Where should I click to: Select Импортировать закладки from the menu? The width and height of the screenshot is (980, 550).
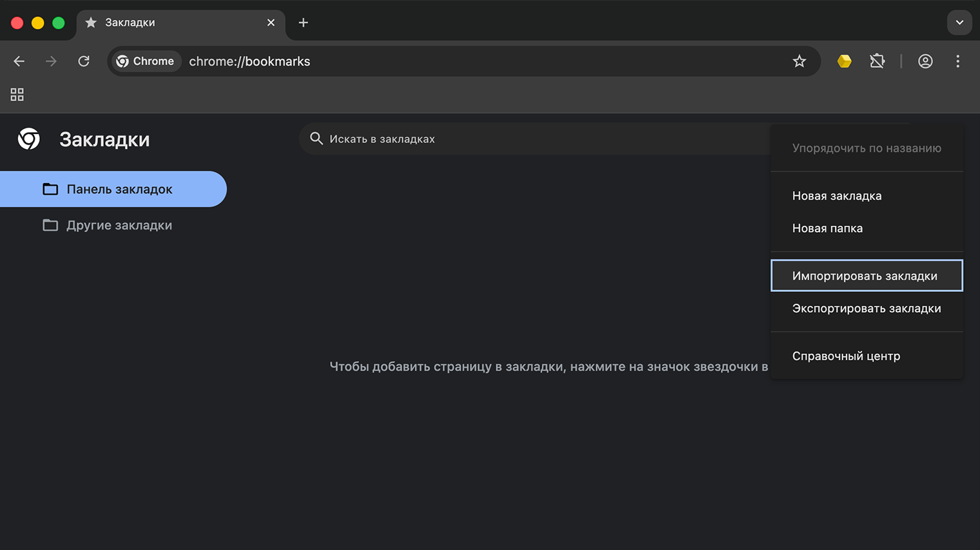(865, 275)
